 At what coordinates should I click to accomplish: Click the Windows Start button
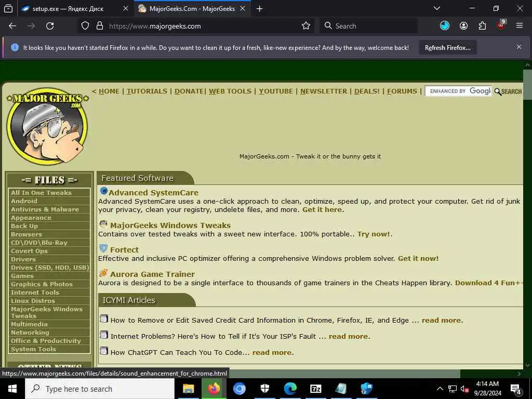12,389
